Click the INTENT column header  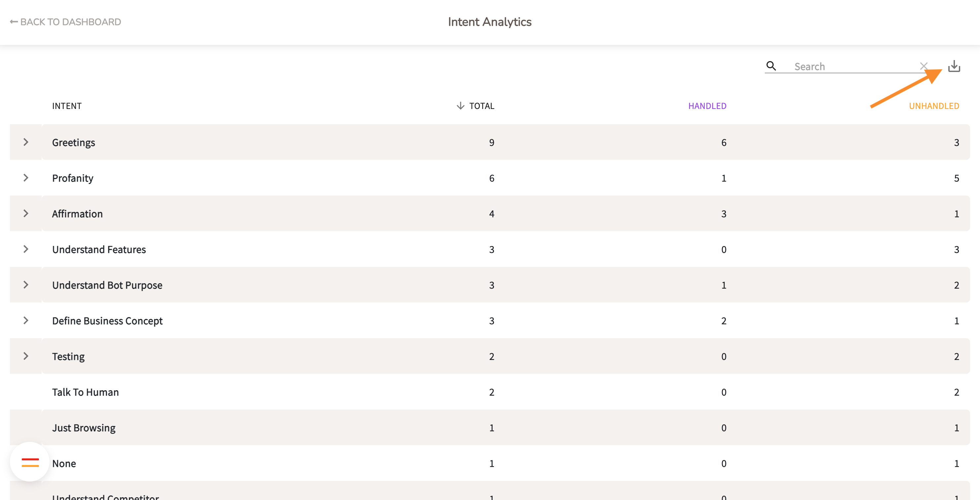[67, 105]
